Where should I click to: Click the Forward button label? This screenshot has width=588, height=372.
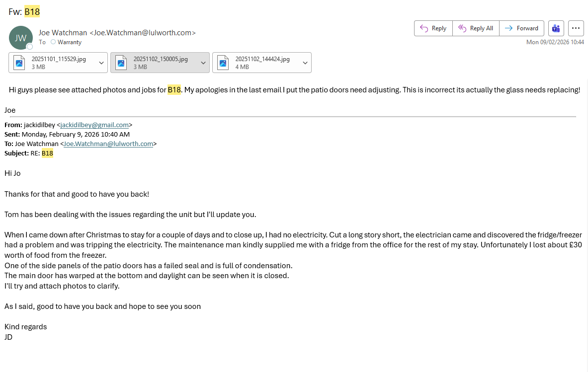(527, 28)
